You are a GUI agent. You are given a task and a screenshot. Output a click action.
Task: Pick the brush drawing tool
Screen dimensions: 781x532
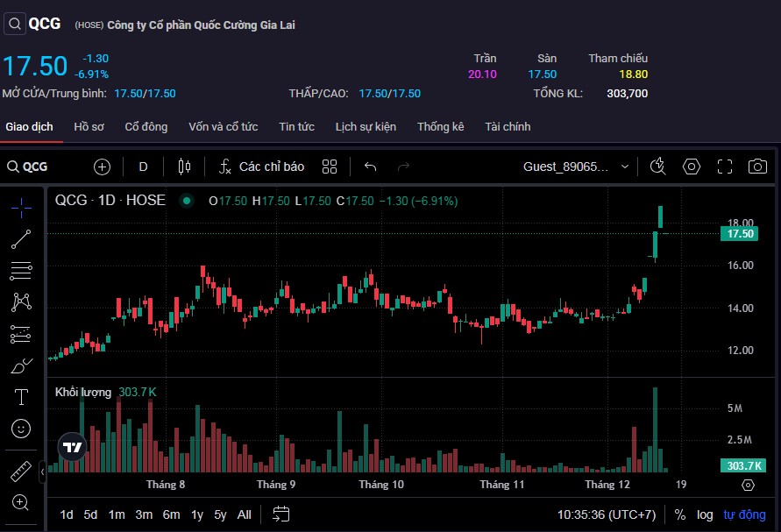pyautogui.click(x=21, y=365)
